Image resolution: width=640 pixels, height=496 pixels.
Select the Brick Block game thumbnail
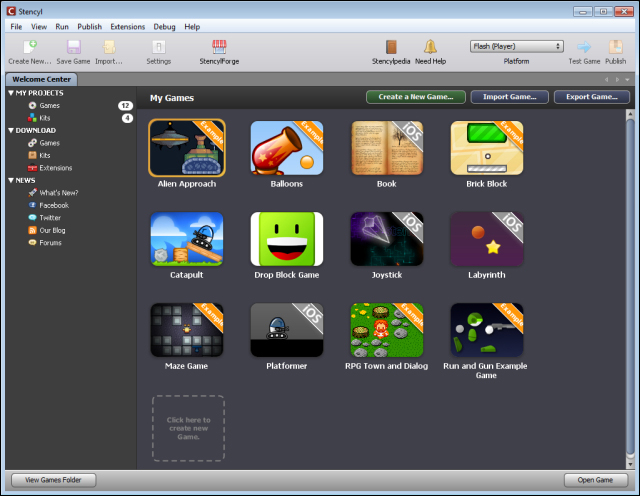(487, 148)
